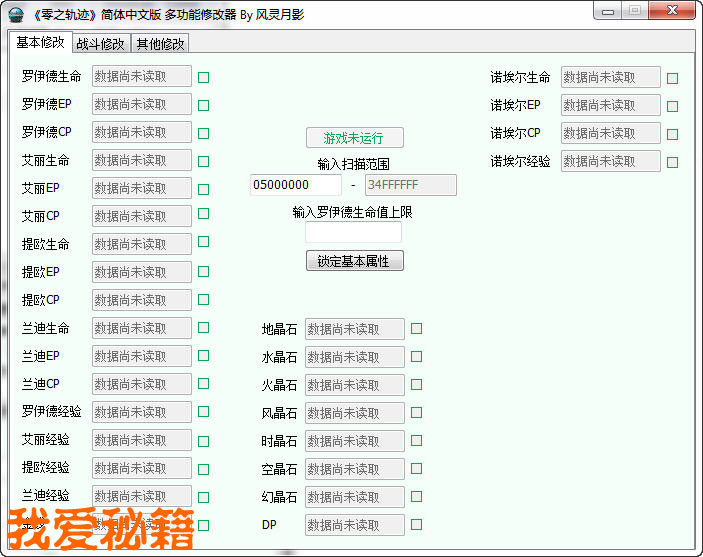The image size is (703, 557).
Task: Click the scan range start field 05000000
Action: [x=295, y=185]
